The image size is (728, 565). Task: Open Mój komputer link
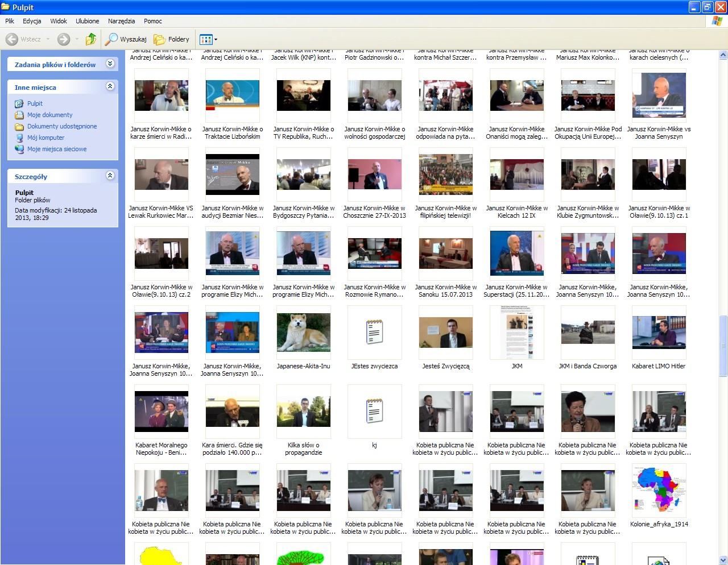tap(45, 138)
